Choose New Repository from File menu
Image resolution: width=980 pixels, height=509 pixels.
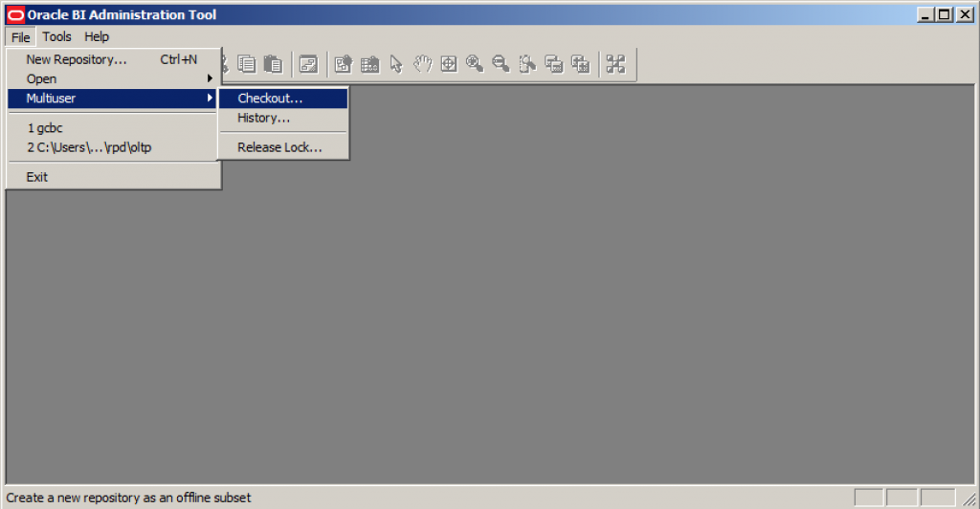pos(113,59)
